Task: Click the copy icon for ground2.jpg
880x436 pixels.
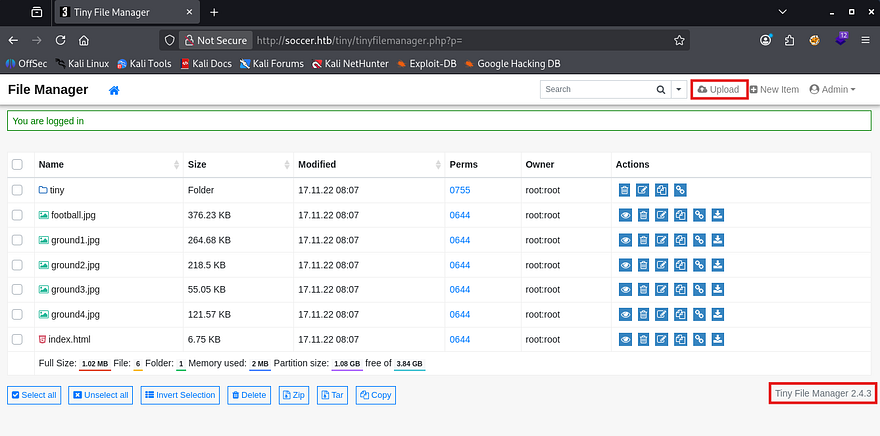Action: 679,265
